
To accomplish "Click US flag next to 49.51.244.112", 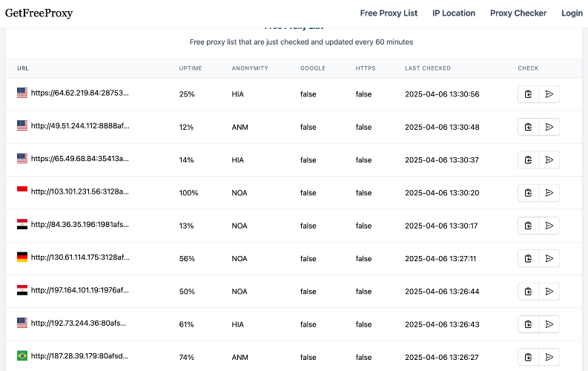I will click(x=22, y=125).
